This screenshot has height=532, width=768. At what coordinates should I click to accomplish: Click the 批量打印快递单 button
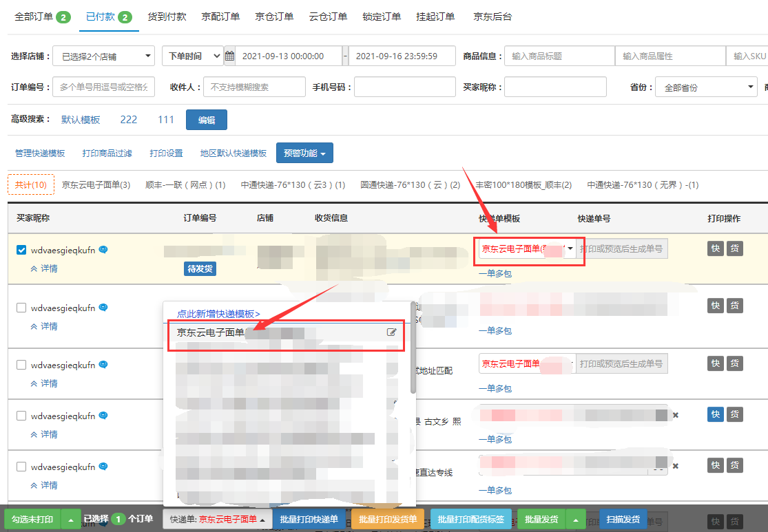click(309, 519)
